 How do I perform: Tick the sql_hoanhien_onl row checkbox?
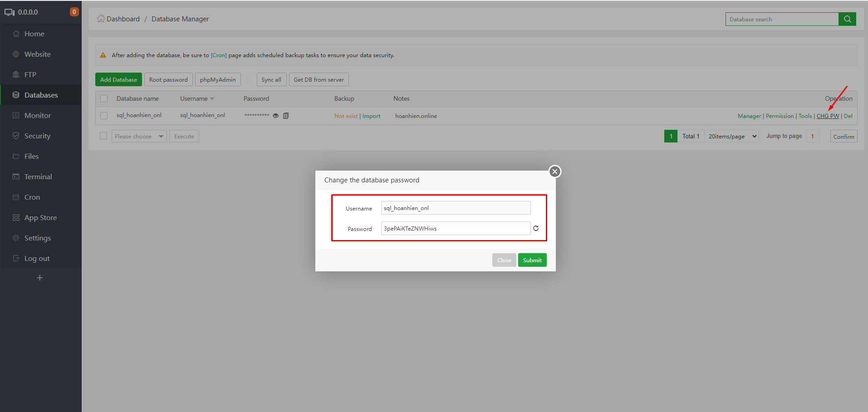[104, 116]
